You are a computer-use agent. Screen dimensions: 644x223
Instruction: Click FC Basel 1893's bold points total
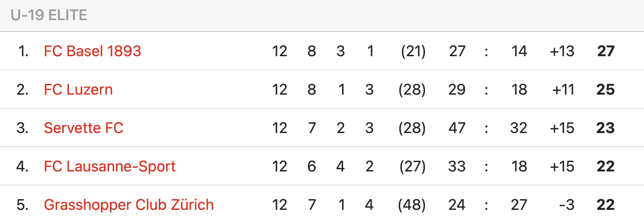[x=605, y=51]
